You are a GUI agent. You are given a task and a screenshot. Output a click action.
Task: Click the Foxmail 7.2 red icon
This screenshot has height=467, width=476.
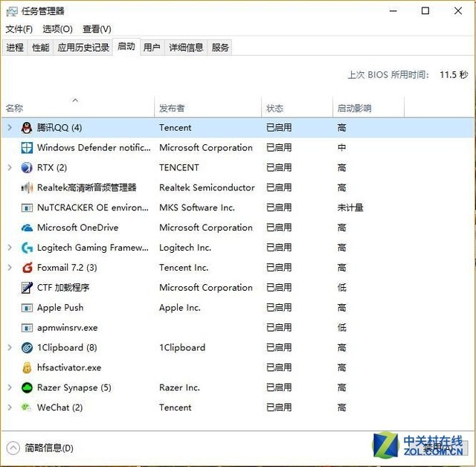27,268
